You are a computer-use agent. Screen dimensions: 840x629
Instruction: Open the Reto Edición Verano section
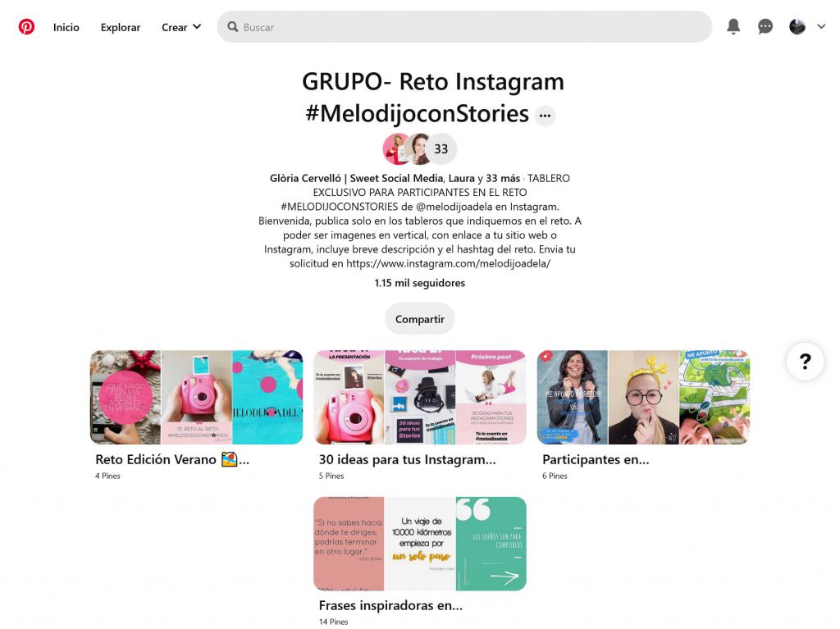click(x=196, y=397)
